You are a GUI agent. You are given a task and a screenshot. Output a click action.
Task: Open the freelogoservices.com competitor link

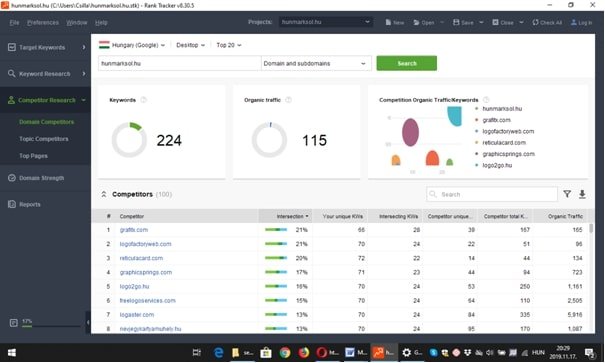(147, 301)
